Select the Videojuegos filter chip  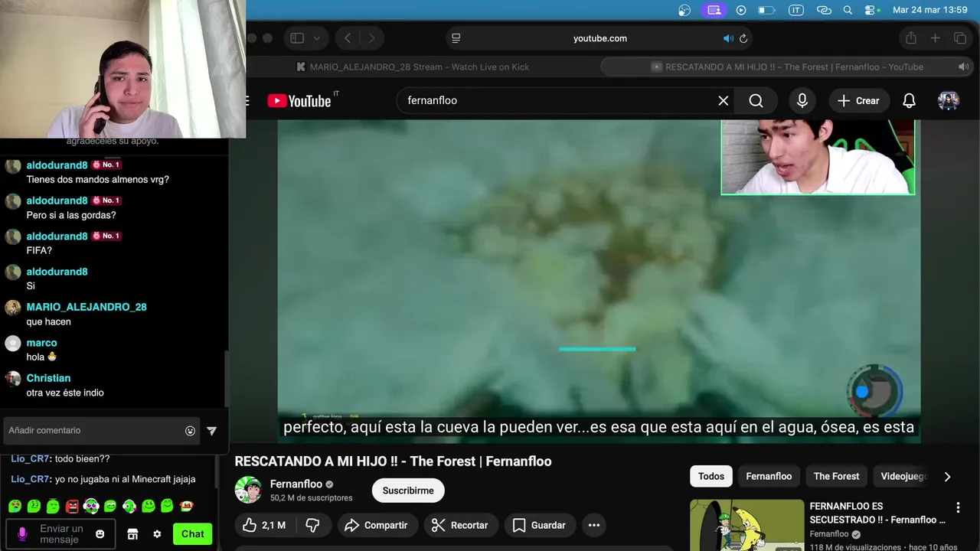[x=903, y=476]
